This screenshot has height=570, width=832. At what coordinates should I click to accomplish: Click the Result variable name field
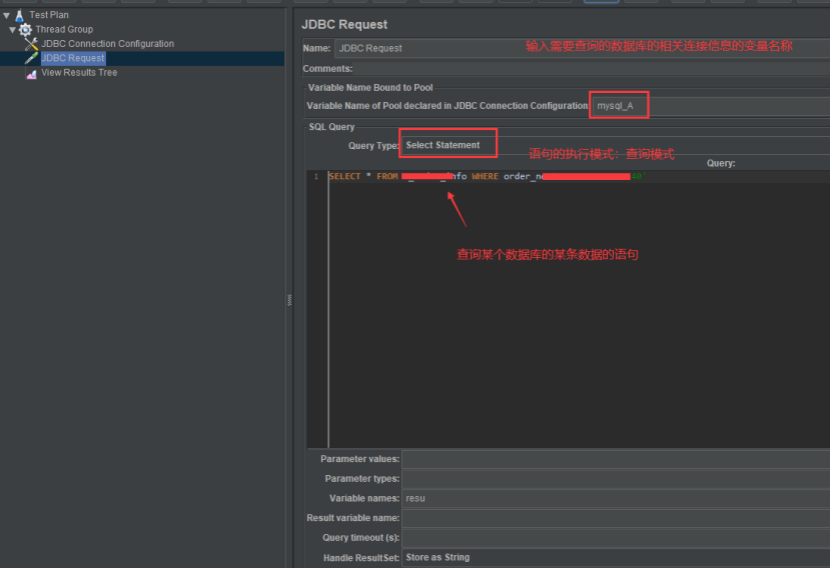tap(615, 518)
